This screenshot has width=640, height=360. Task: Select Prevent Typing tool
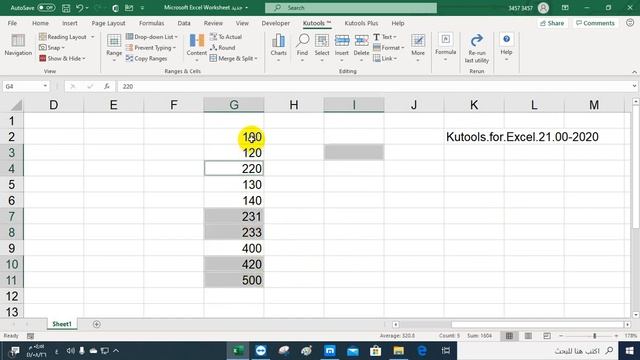coord(151,48)
